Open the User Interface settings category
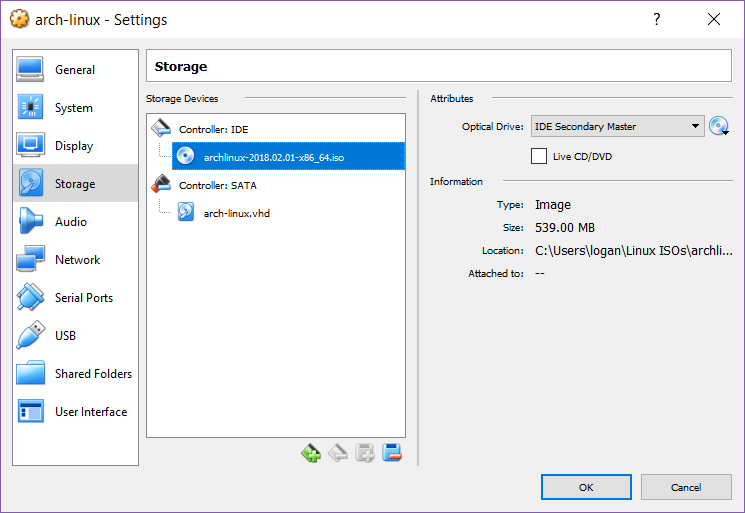Screen dimensions: 745x513 [76, 411]
